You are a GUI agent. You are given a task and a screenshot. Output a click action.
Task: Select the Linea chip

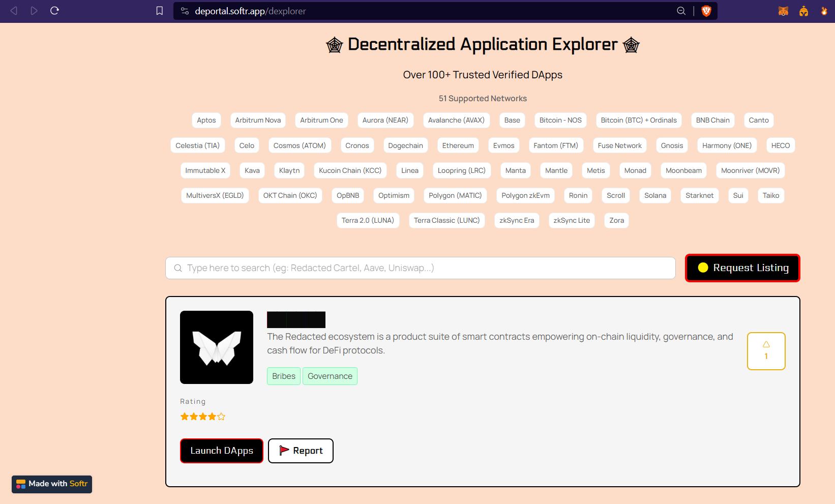coord(409,170)
